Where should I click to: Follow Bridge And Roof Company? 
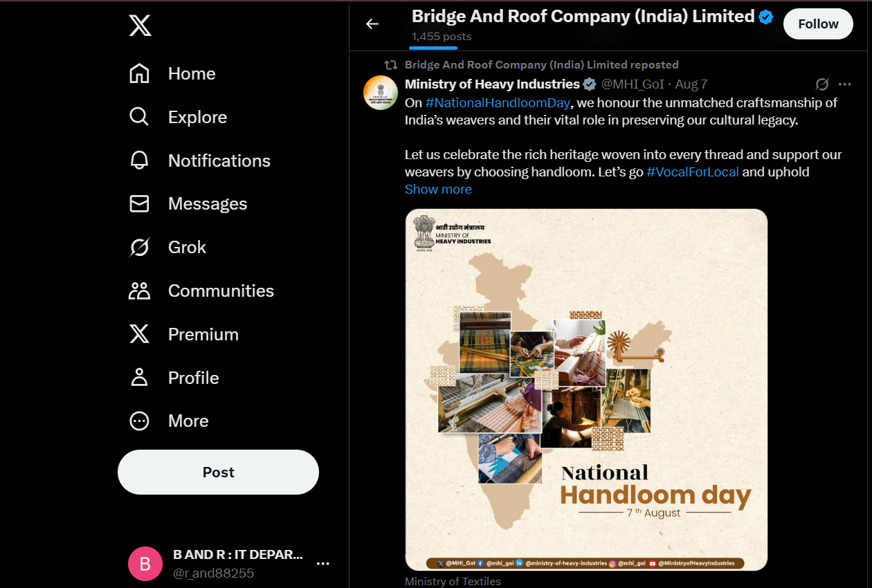pos(818,24)
